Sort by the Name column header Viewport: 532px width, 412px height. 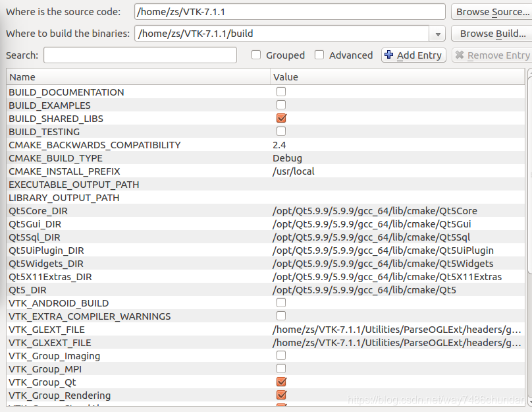coord(138,77)
